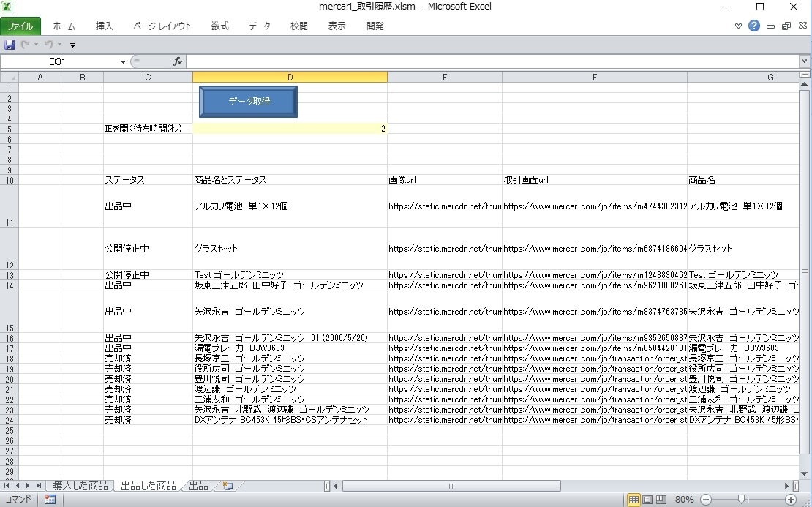Click the Excel application icon in title bar
Image resolution: width=812 pixels, height=507 pixels.
point(7,7)
